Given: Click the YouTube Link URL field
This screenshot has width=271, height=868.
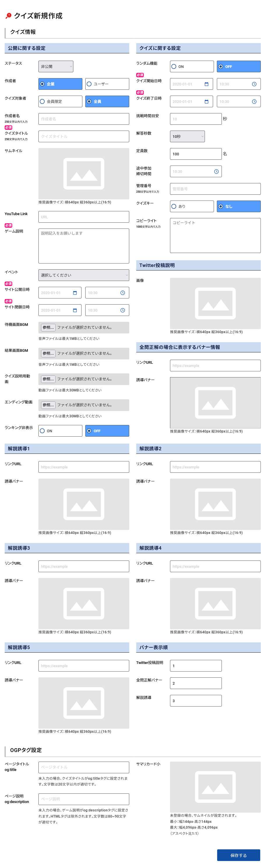Looking at the screenshot, I should coord(84,217).
